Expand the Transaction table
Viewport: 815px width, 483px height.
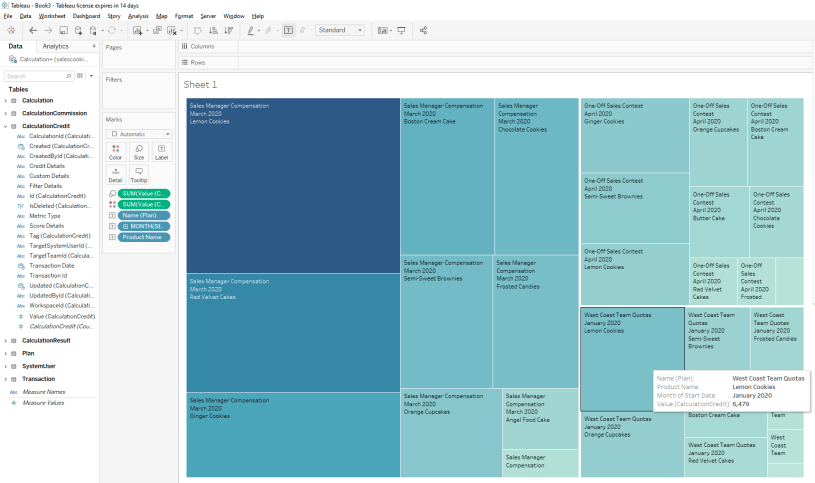[x=5, y=379]
